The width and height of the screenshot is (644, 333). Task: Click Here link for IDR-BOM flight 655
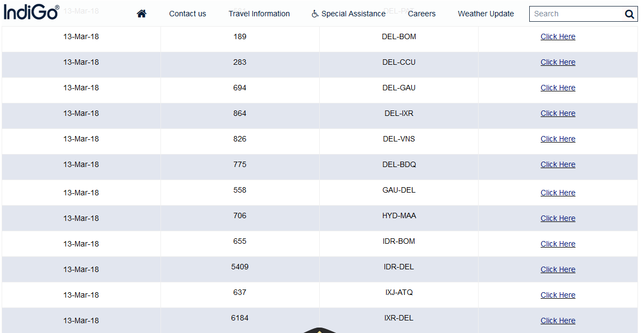pyautogui.click(x=558, y=244)
